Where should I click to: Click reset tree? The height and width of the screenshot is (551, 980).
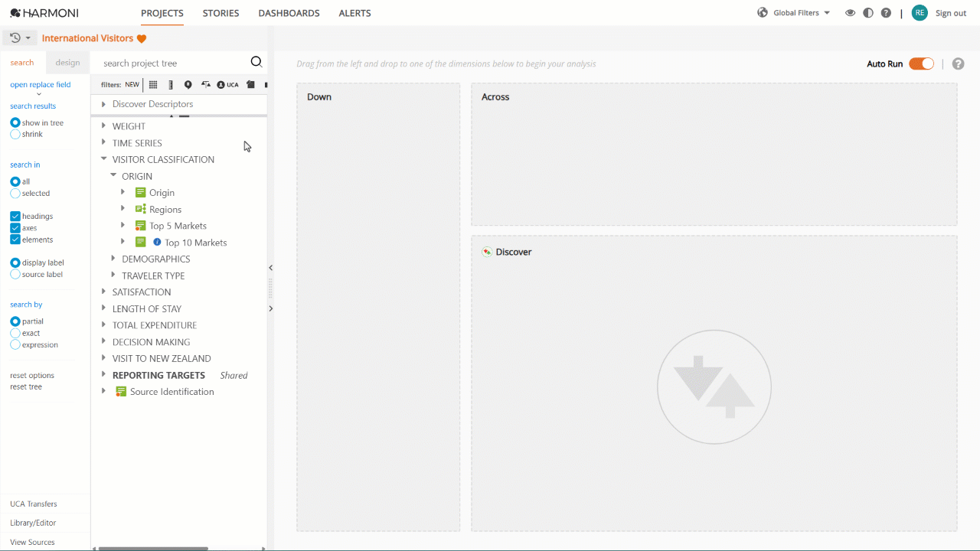(x=26, y=386)
